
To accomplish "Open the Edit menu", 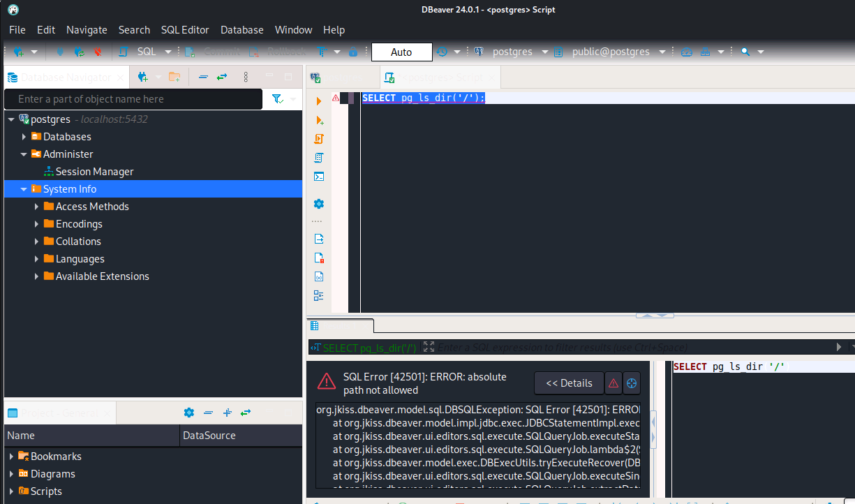I will pyautogui.click(x=46, y=30).
